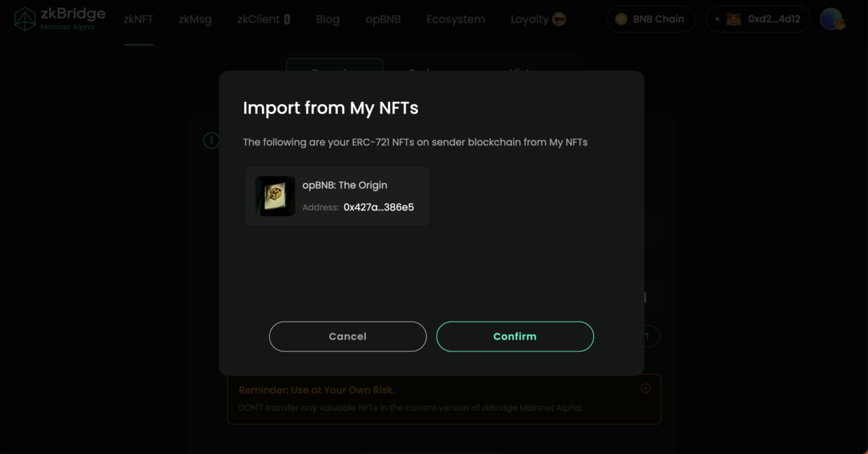The image size is (868, 454).
Task: Click the Loyalty badge icon
Action: click(x=558, y=20)
